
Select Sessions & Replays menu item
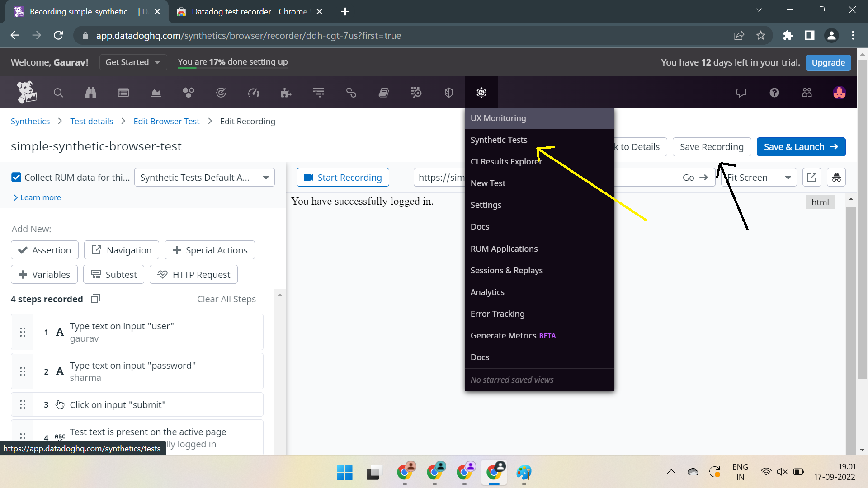tap(539, 271)
